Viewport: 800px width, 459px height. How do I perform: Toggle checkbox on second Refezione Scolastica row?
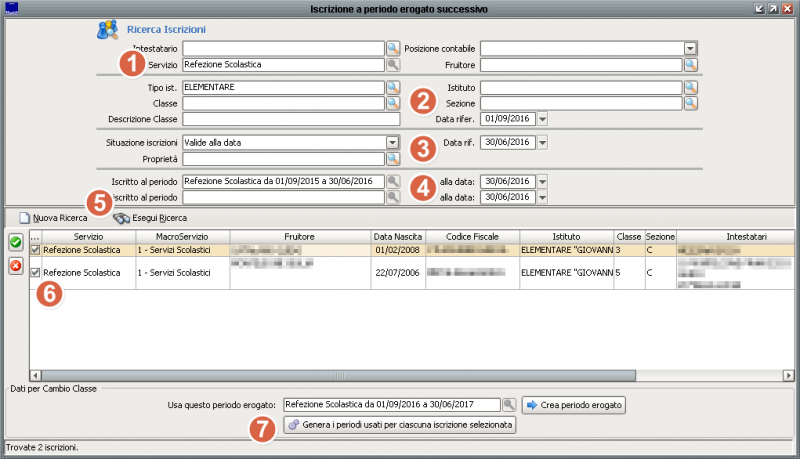(36, 272)
